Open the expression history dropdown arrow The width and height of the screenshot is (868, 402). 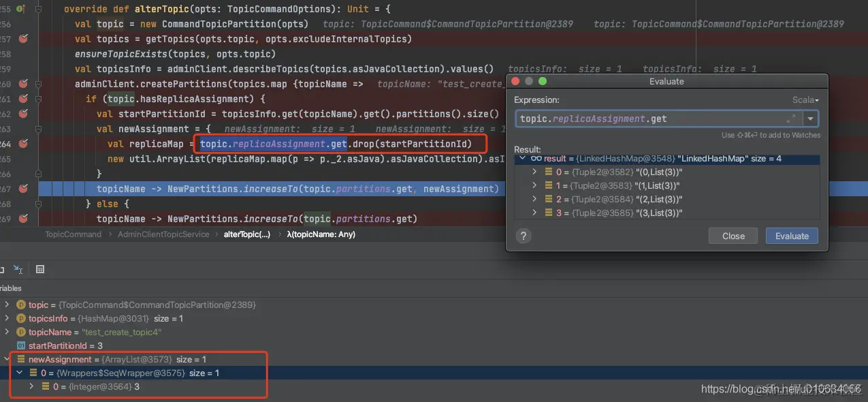810,119
